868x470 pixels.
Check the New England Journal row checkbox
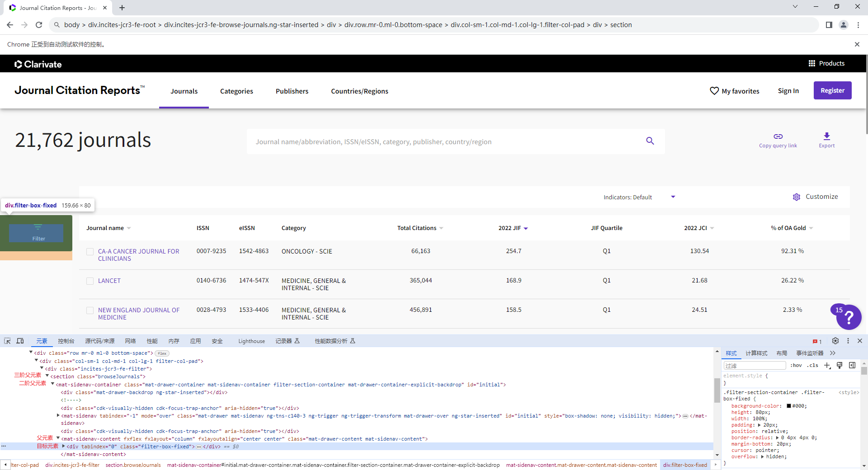(x=90, y=310)
